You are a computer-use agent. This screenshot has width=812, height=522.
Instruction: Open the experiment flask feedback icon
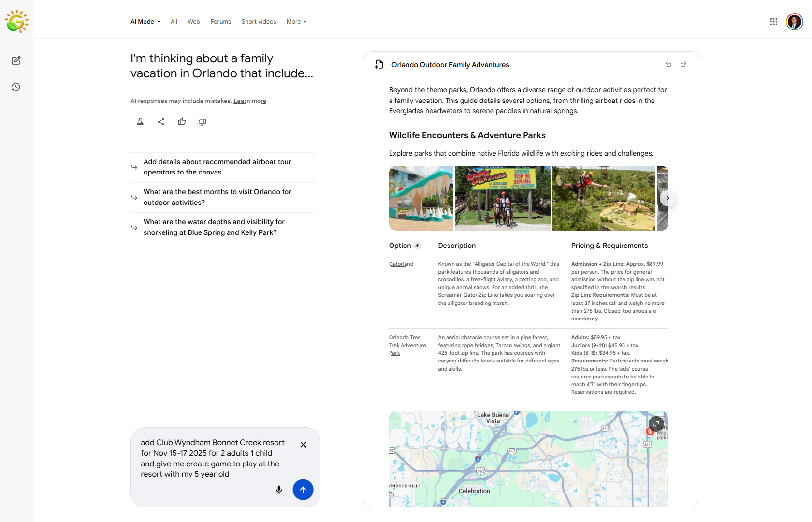coord(140,122)
